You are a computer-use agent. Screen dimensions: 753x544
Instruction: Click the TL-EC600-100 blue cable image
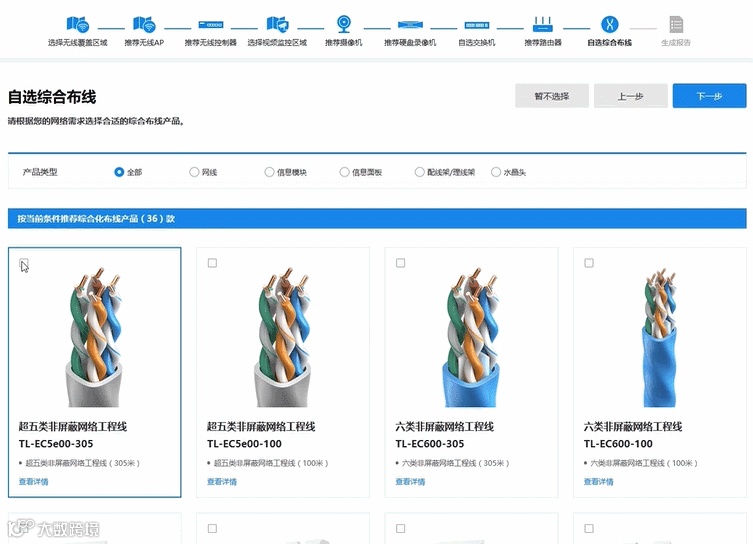660,338
